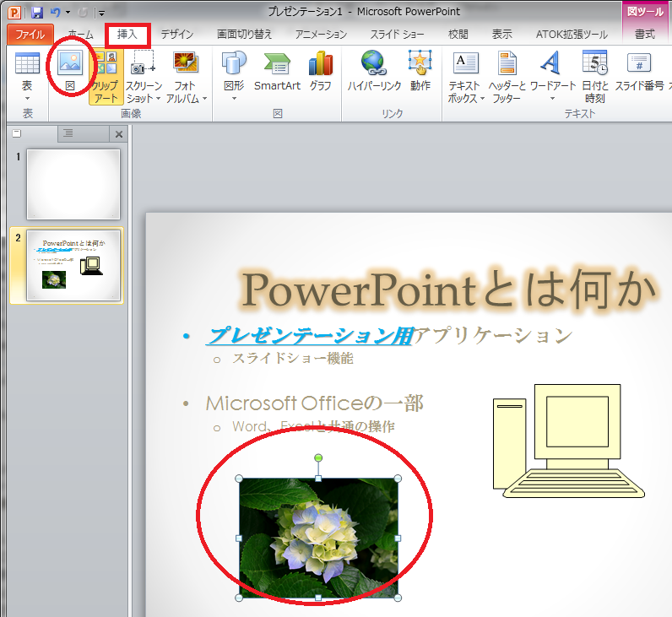The height and width of the screenshot is (617, 672).
Task: Open the 書式 format tab under 図ツール
Action: [645, 35]
